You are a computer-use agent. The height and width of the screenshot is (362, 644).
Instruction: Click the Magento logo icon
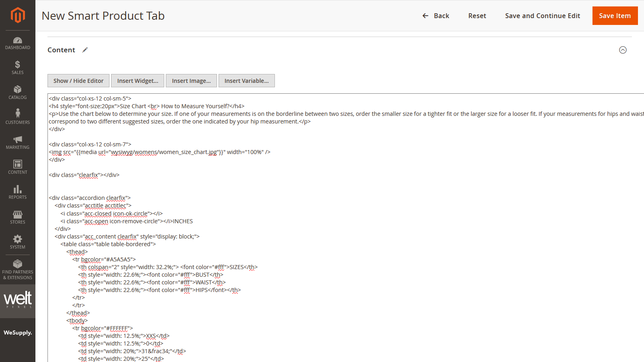(18, 15)
